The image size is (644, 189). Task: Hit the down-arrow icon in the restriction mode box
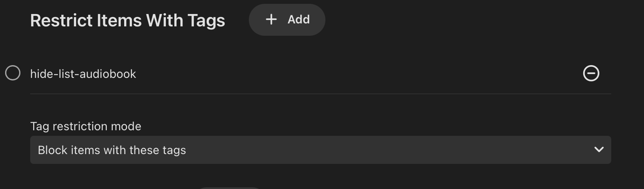[599, 150]
